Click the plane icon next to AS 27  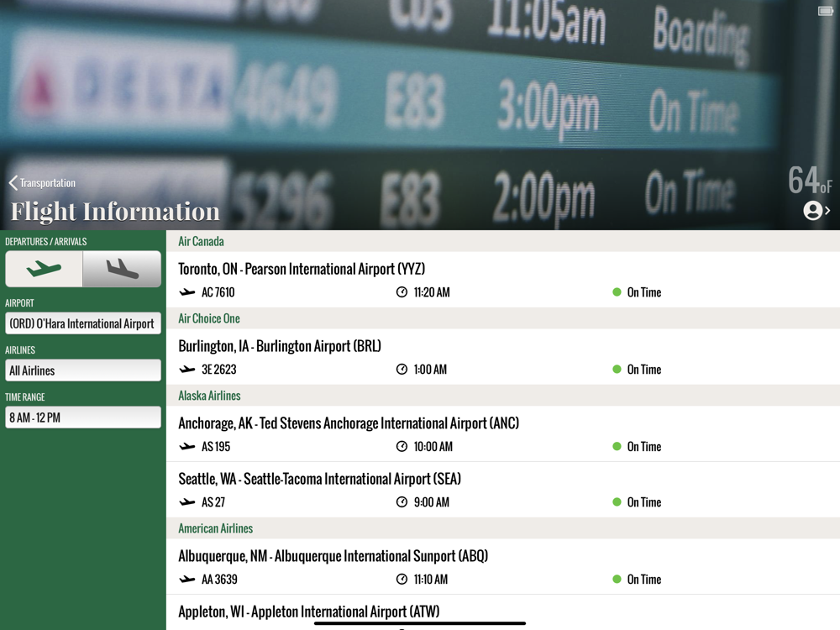(187, 502)
